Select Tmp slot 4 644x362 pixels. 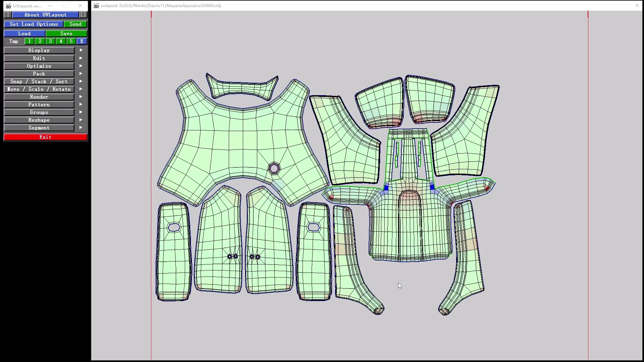61,41
